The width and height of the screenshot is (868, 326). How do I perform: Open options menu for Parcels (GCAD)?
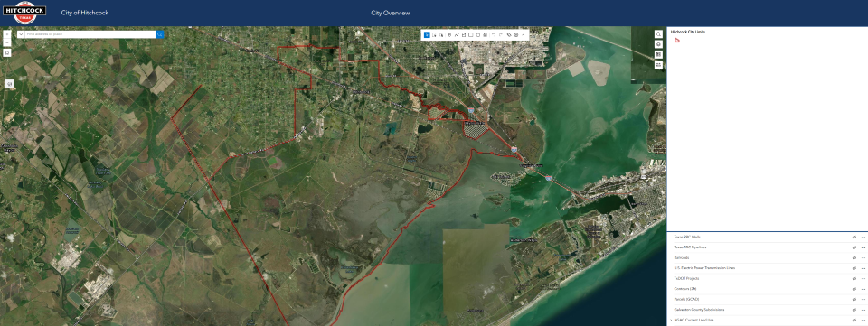coord(863,300)
